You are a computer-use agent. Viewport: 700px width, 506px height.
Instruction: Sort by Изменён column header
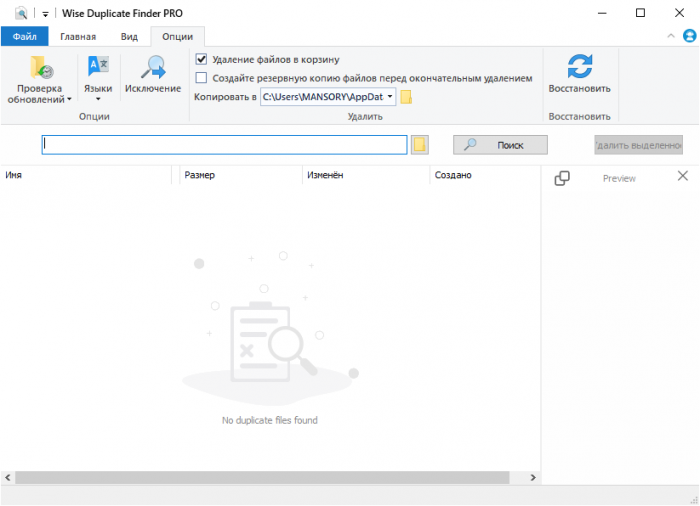coord(366,175)
